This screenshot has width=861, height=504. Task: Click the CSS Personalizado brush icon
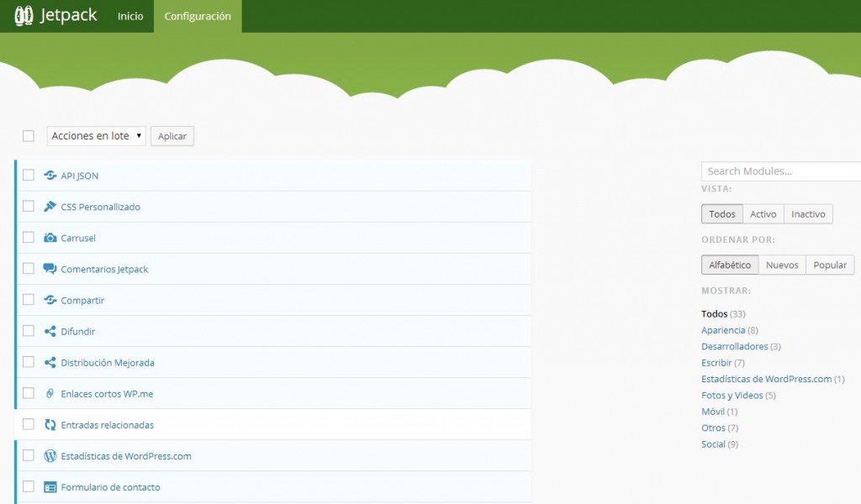(x=50, y=206)
